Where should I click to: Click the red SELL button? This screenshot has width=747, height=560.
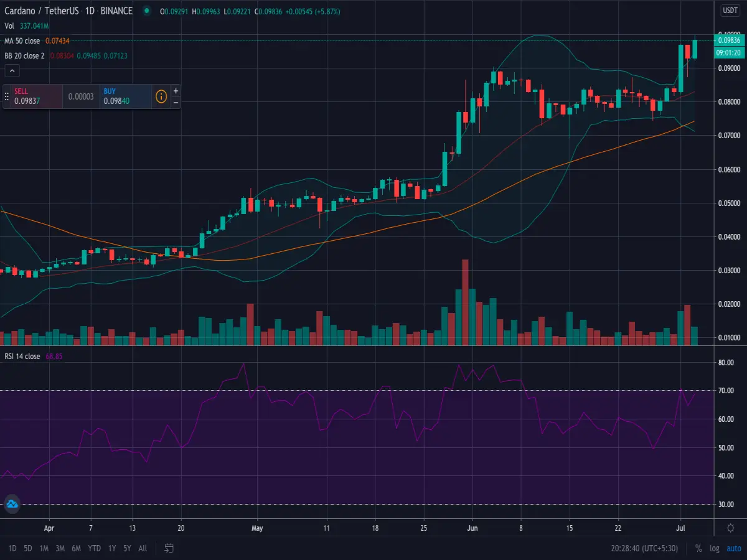coord(37,96)
